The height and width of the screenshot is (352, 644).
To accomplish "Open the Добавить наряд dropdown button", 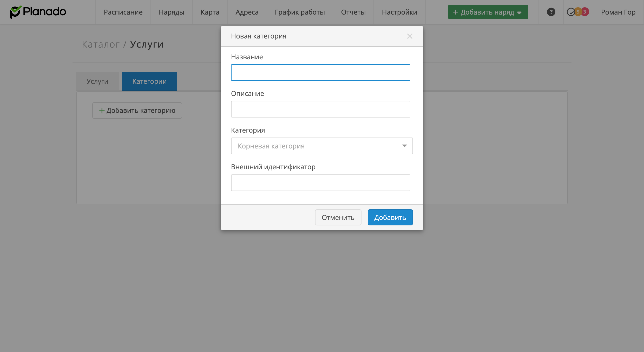I will coord(488,12).
